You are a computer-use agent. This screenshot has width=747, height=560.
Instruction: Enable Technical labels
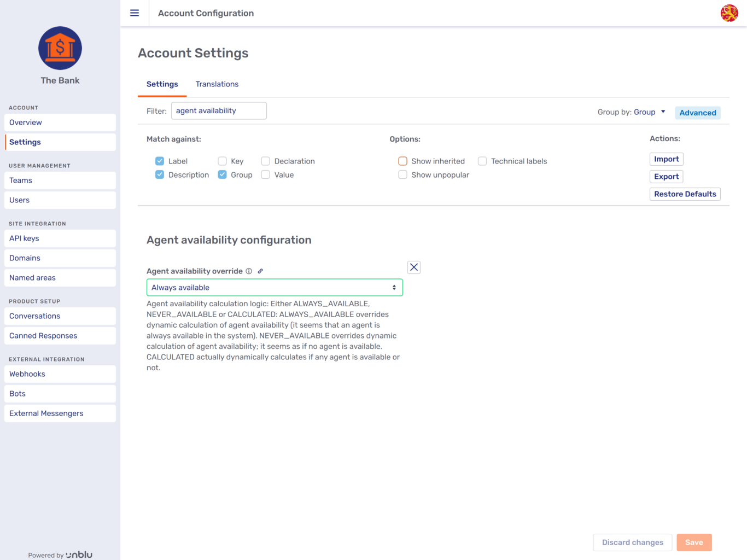482,161
